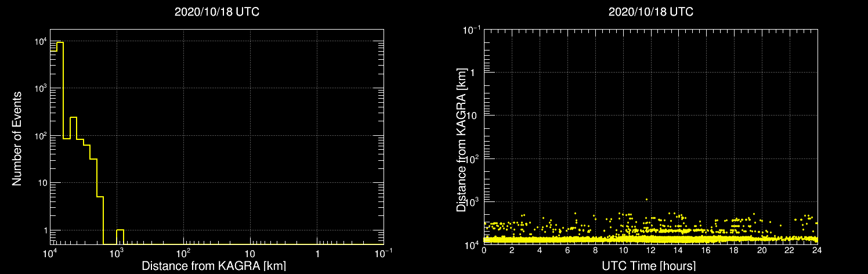This screenshot has width=868, height=274.
Task: Select the "Number of Events" axis label
Action: [17, 138]
